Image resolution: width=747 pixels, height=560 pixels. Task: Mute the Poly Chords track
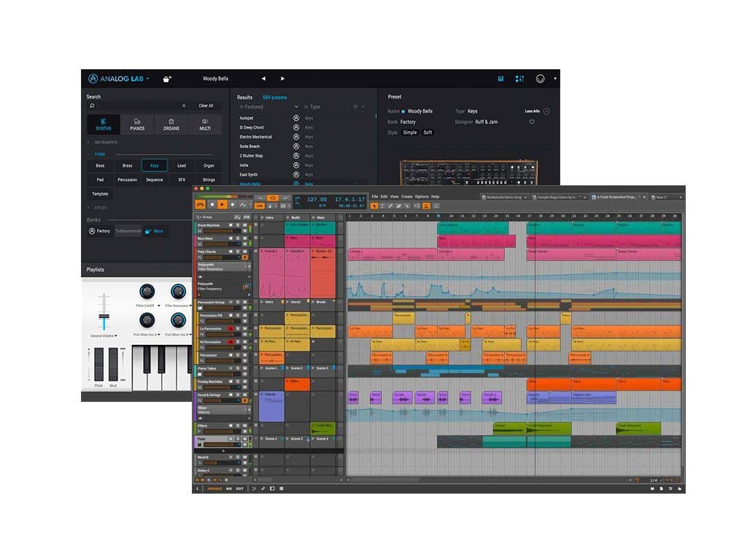245,252
